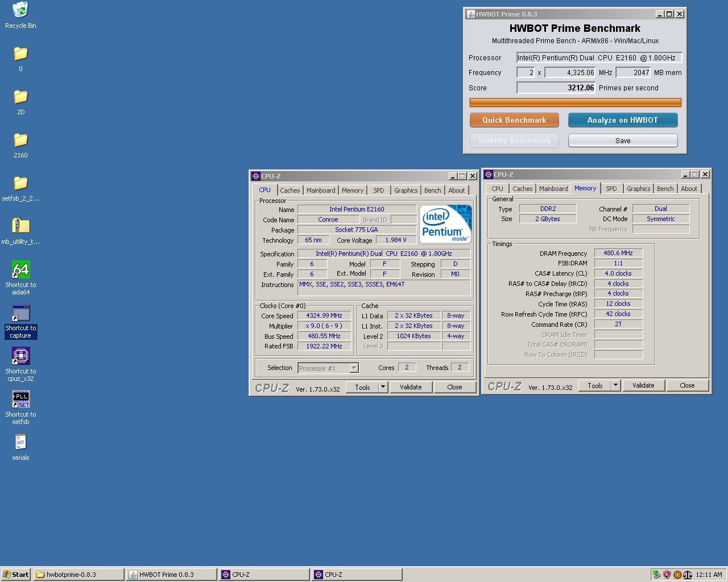Click Tools button in CPU tab window

[x=362, y=387]
